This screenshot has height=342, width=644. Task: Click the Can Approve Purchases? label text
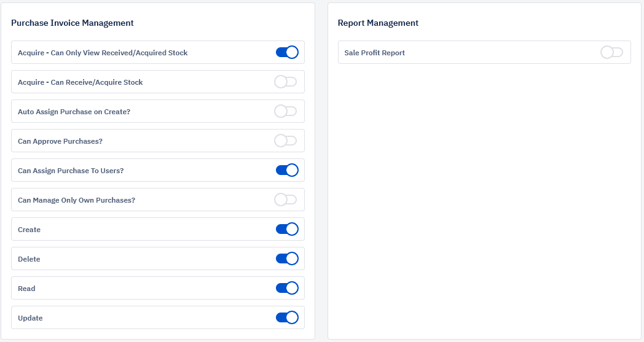click(x=60, y=141)
